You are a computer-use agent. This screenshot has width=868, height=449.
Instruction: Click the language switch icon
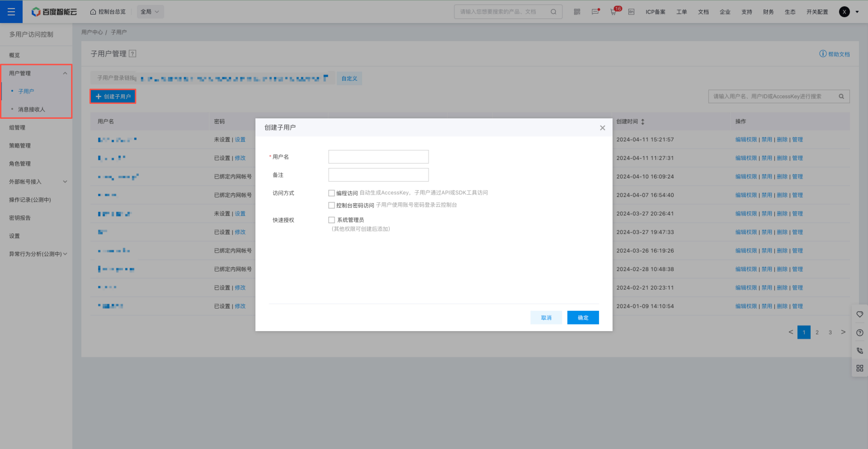tap(632, 12)
